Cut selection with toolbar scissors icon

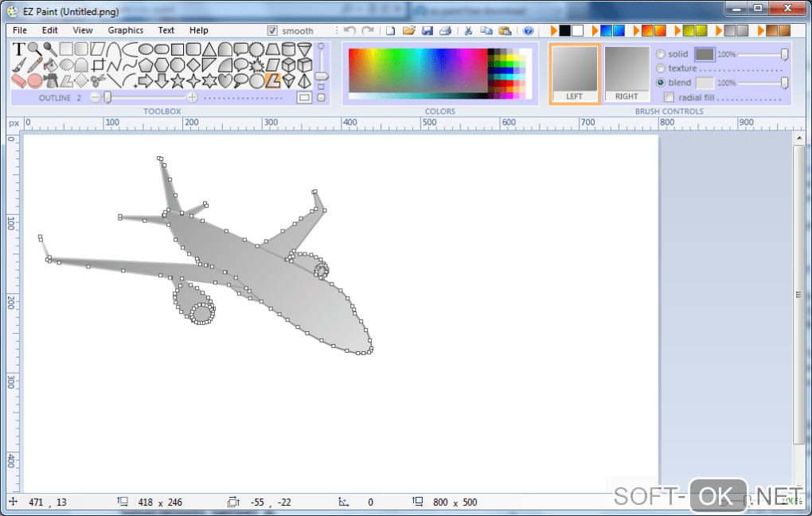point(468,30)
